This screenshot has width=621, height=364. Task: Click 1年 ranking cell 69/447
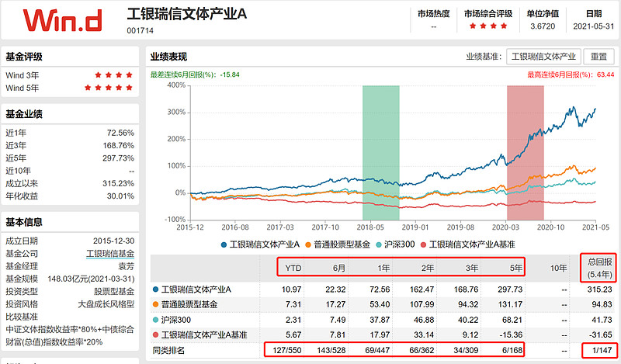coord(377,351)
